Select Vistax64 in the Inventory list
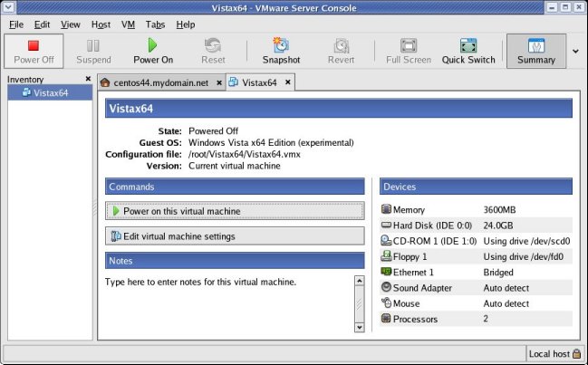Screen dimensions: 588x365 pyautogui.click(x=50, y=92)
